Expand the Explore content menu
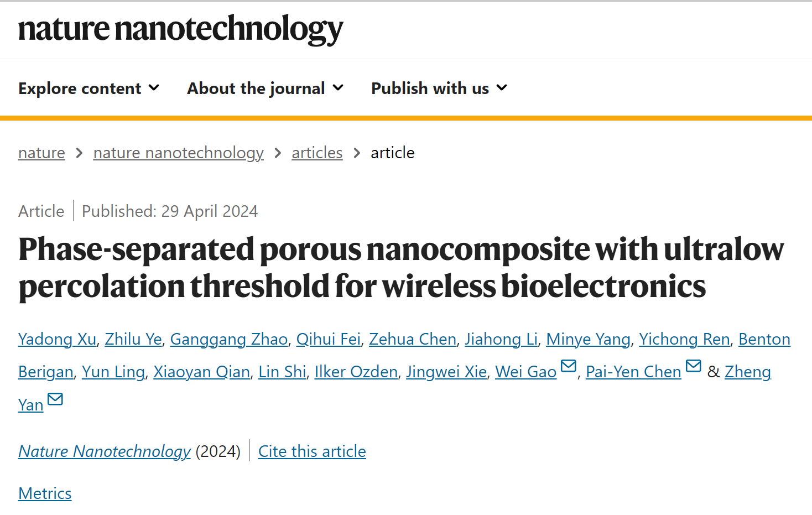Viewport: 812px width, 515px height. point(89,89)
